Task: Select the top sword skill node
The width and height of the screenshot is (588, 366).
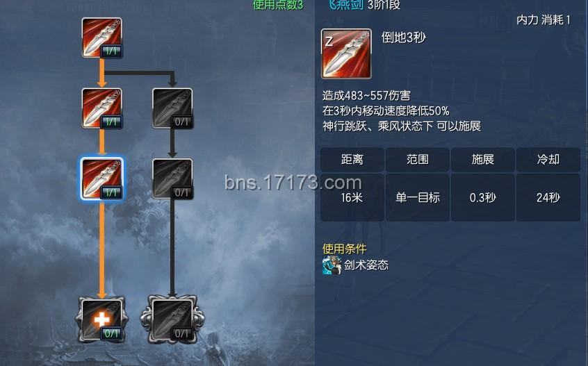Action: coord(102,38)
